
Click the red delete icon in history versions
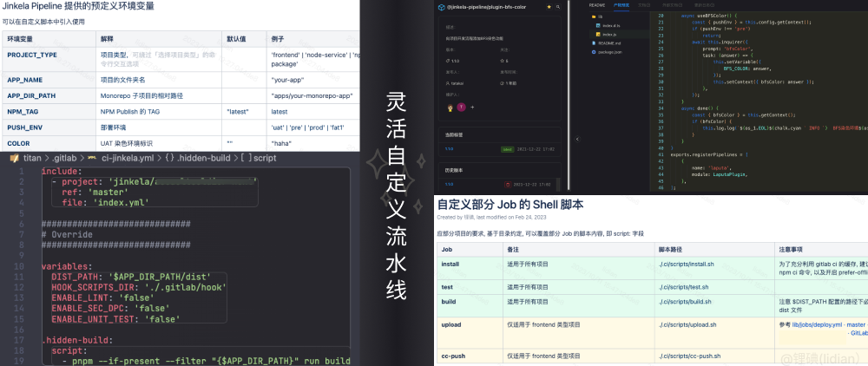point(507,184)
